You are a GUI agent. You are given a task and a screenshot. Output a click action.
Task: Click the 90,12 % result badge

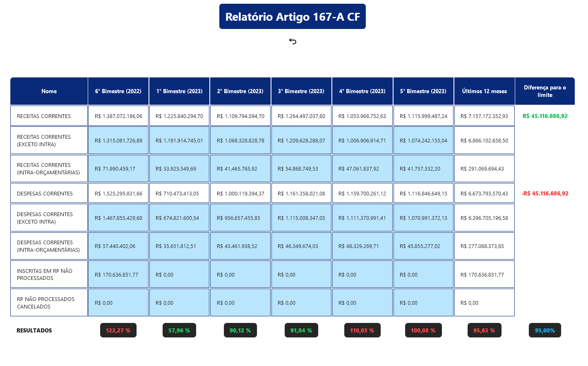coord(240,330)
